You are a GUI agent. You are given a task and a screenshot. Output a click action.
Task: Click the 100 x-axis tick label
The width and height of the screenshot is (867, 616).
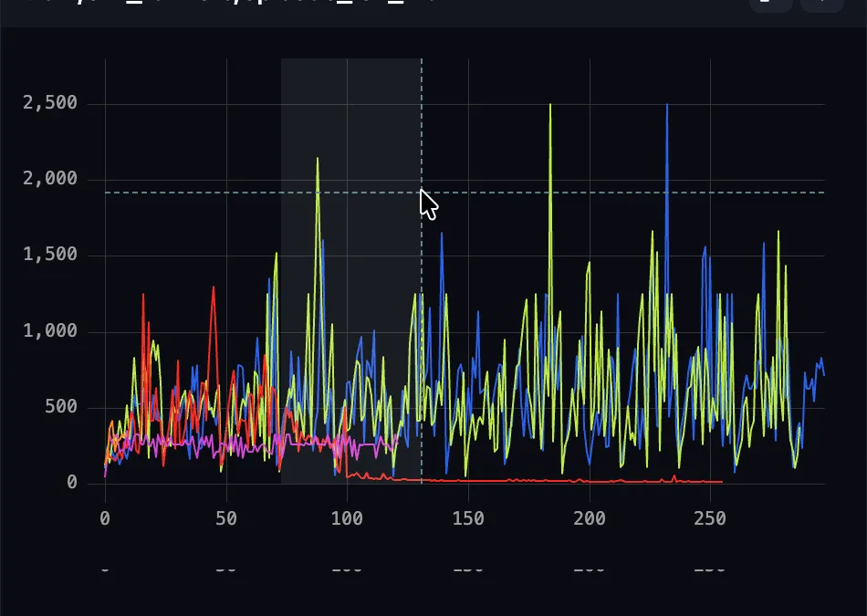347,518
